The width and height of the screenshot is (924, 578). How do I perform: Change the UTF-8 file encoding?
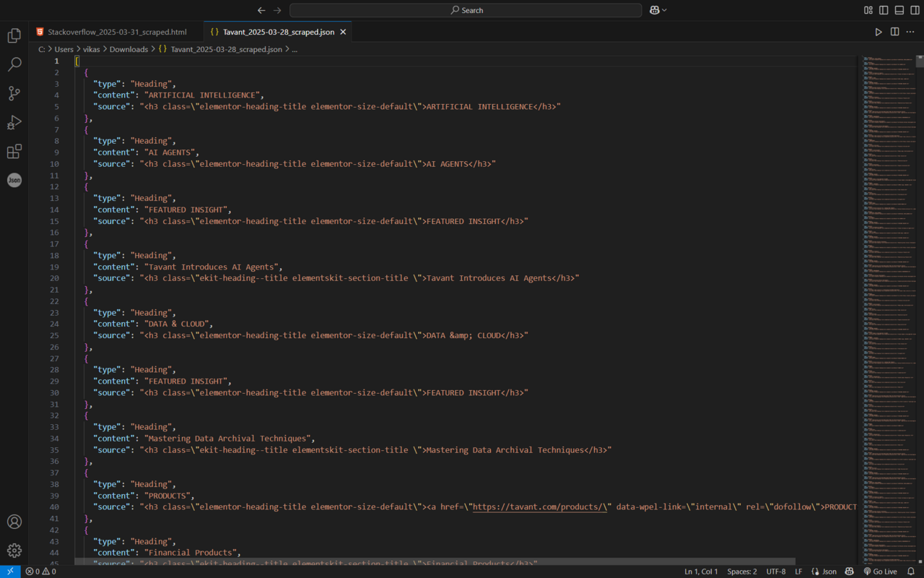coord(776,571)
